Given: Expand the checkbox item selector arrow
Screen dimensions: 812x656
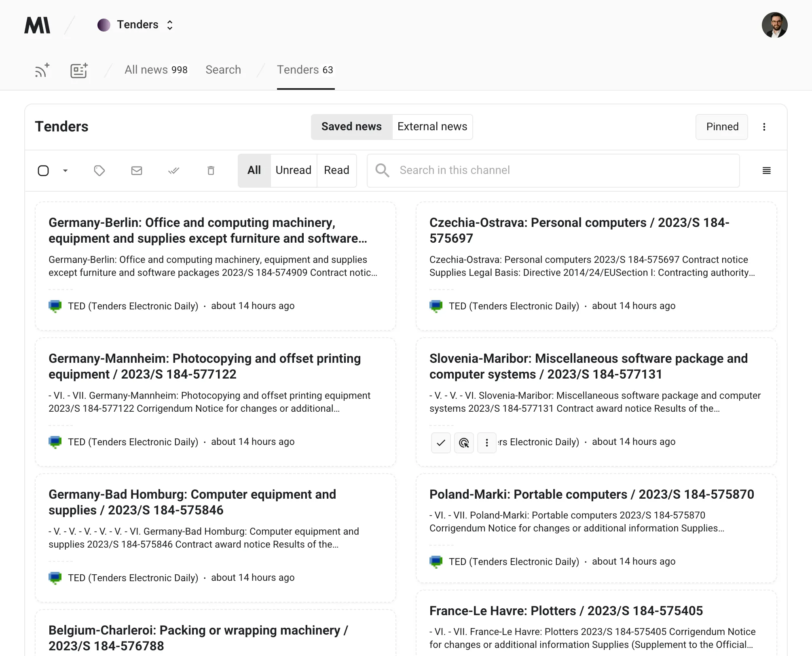Looking at the screenshot, I should click(x=65, y=171).
